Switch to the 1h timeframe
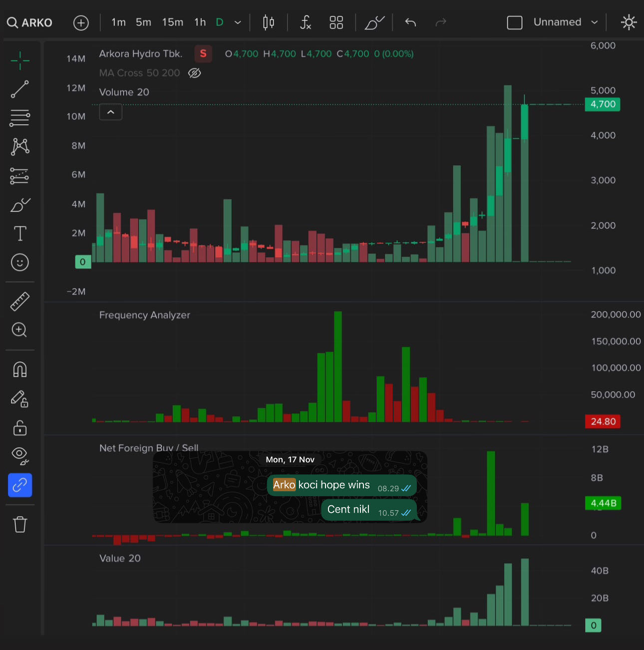The width and height of the screenshot is (644, 650). [200, 22]
